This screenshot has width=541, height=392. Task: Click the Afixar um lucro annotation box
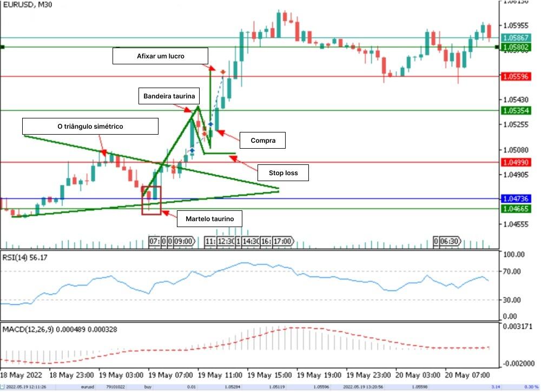click(x=161, y=56)
